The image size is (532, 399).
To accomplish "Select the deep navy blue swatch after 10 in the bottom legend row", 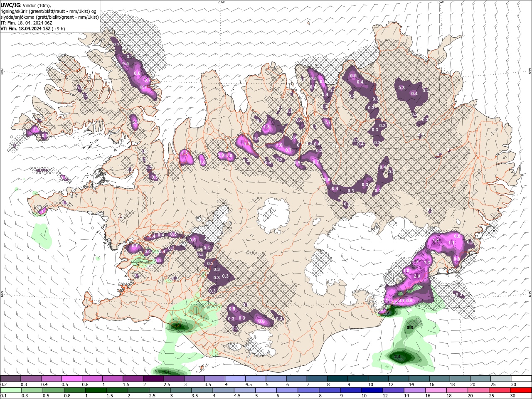I will click(372, 390).
